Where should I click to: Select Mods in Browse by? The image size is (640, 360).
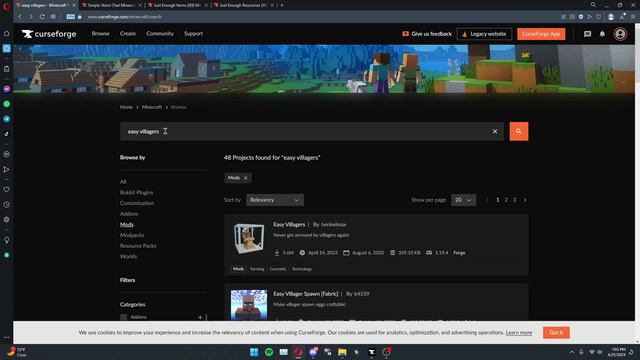[x=127, y=224]
